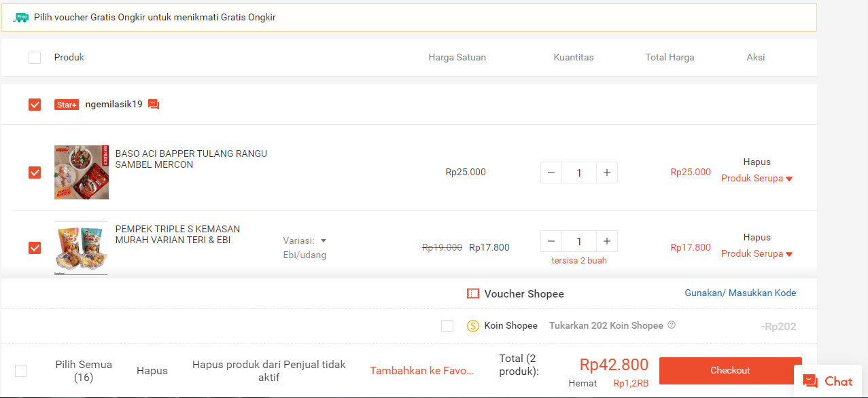Open PEMPEK TRIPLE S KEMASAN product title
This screenshot has width=868, height=398.
point(178,234)
